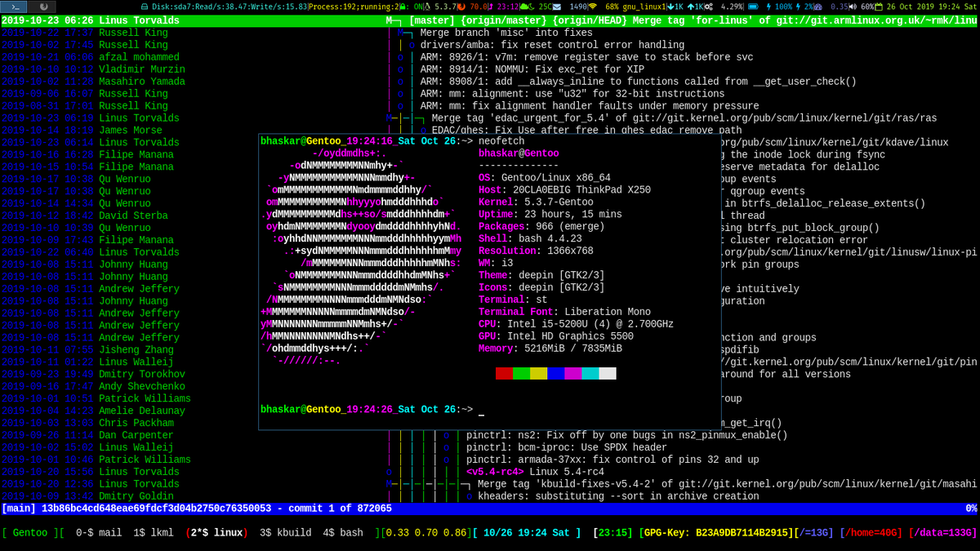Select commit 'ARM: 8926/1: v7m: remove register save'
The height and width of the screenshot is (551, 980).
[x=586, y=57]
